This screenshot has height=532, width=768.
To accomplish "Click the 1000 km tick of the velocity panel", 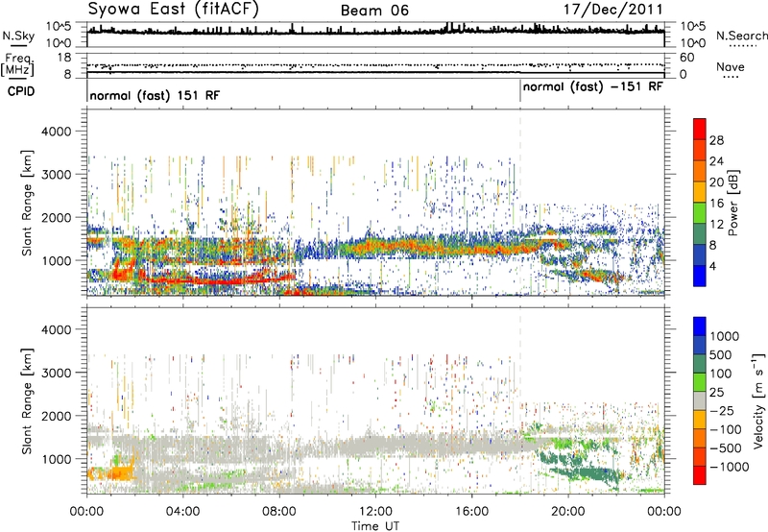I will click(56, 459).
